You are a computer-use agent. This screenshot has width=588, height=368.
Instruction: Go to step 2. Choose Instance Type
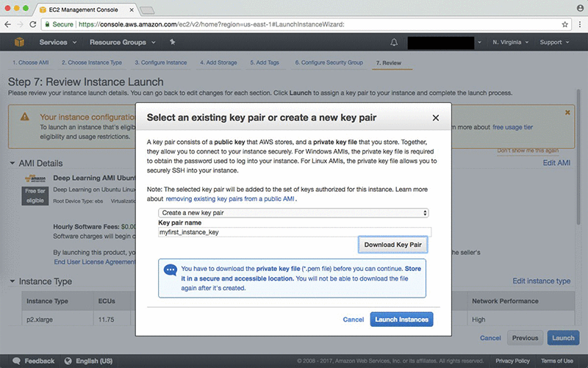coord(92,62)
